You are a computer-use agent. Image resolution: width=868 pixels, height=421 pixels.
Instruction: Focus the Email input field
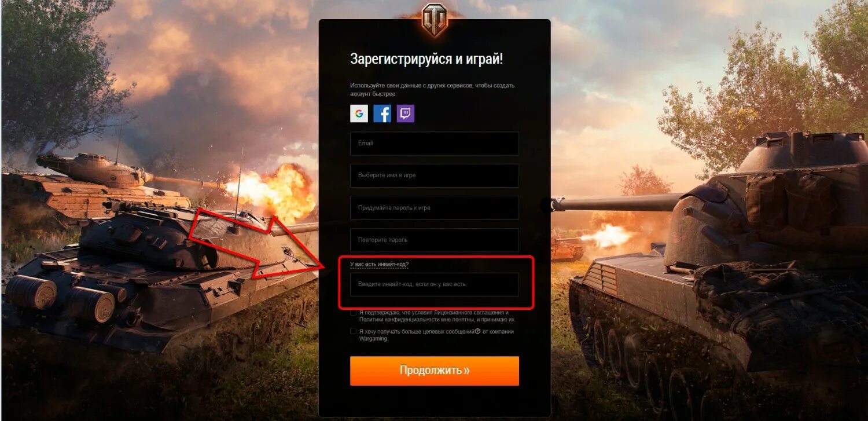coord(434,143)
